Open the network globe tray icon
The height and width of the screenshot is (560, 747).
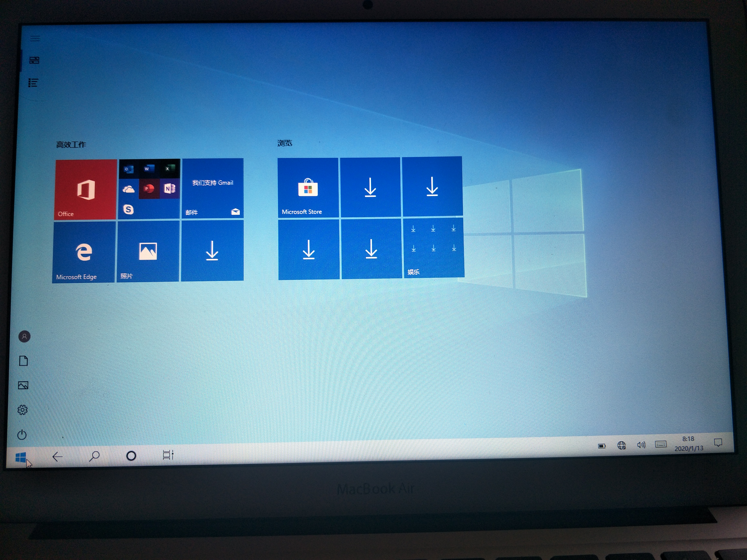pyautogui.click(x=621, y=445)
